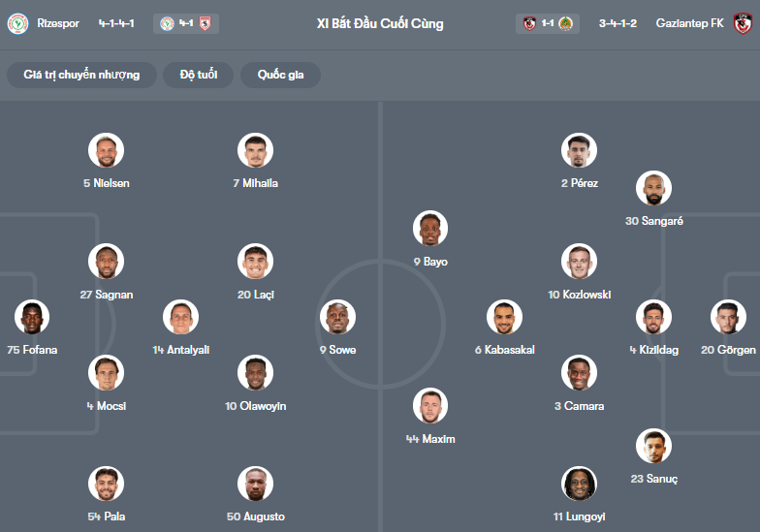Select Augusto's player photo

click(255, 484)
